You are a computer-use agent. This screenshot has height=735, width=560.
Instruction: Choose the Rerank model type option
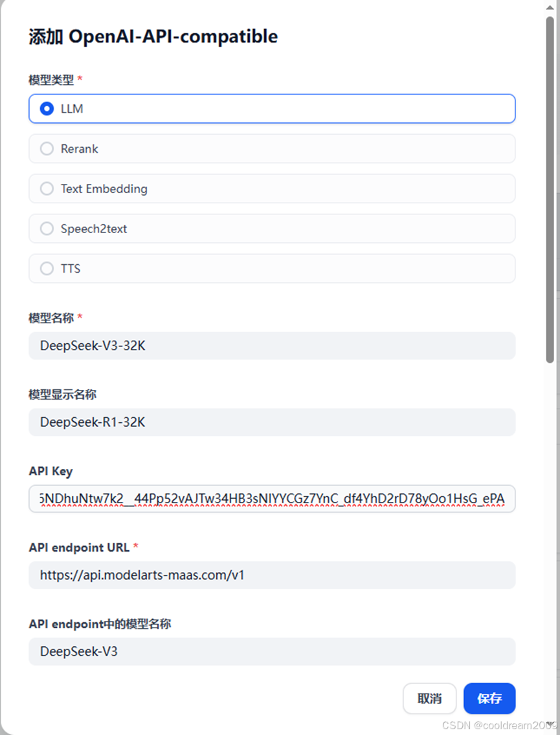pos(272,148)
